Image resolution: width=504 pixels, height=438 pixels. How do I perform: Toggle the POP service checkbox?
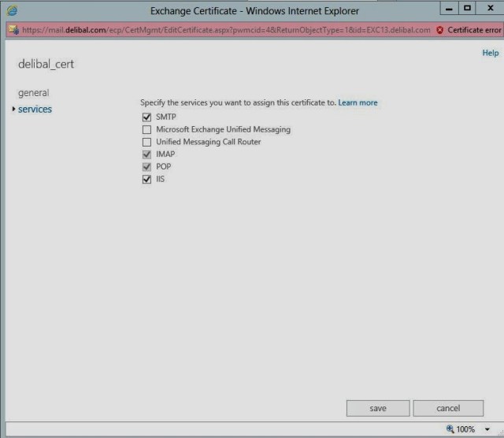[x=146, y=167]
